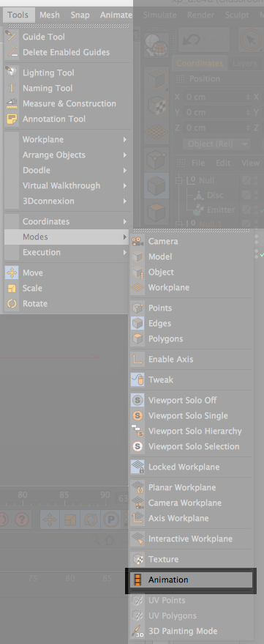The height and width of the screenshot is (644, 264).
Task: Select the Lighting Tool icon
Action: [x=12, y=73]
